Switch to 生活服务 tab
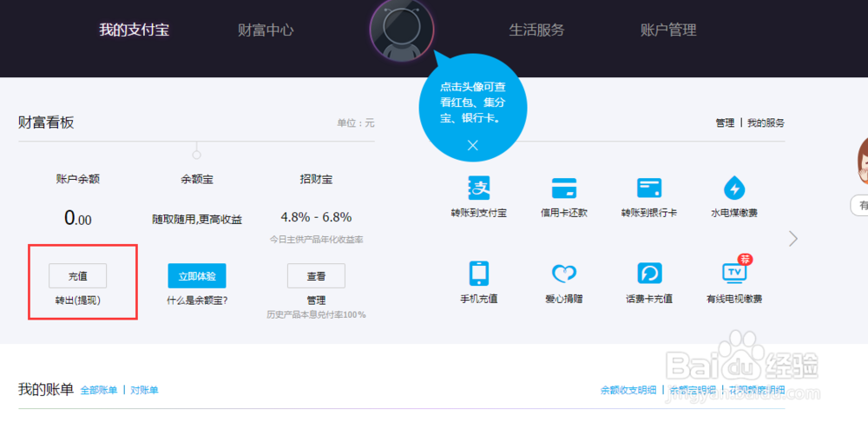The image size is (868, 423). tap(536, 30)
